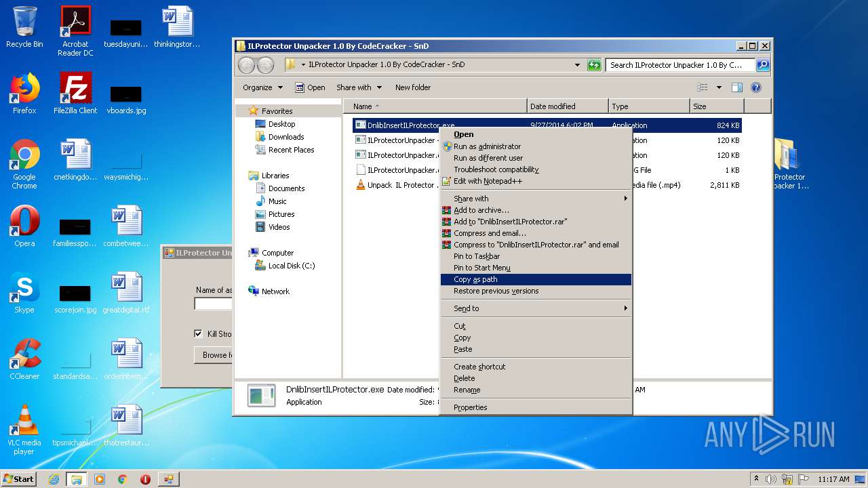Click Windows Explorer taskbar icon
Screen dimensions: 868x488
76,479
